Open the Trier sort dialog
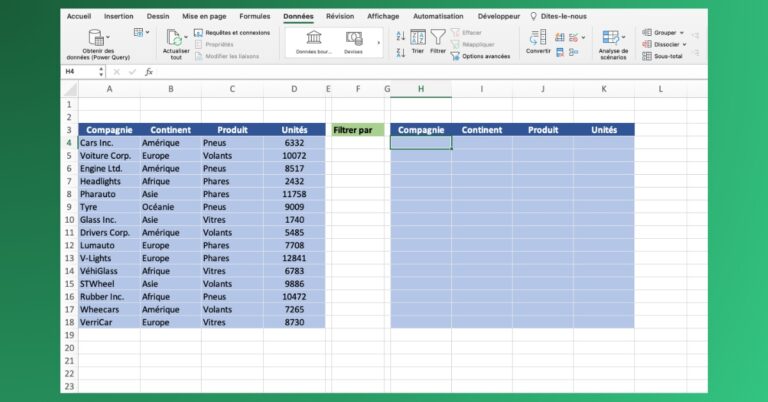The image size is (768, 402). point(418,40)
